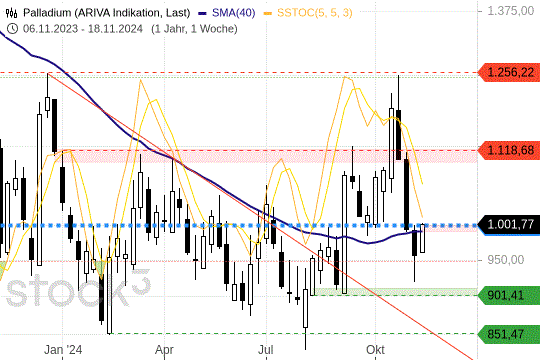
Task: Click the green 851,47 support price tag
Action: click(x=509, y=334)
